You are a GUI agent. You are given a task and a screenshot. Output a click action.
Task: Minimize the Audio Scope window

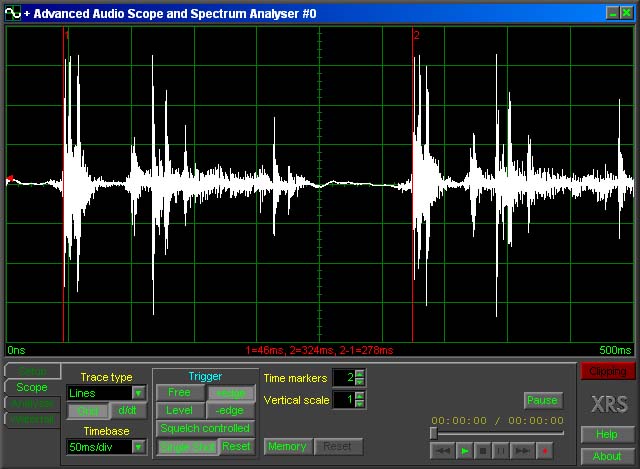tap(613, 13)
